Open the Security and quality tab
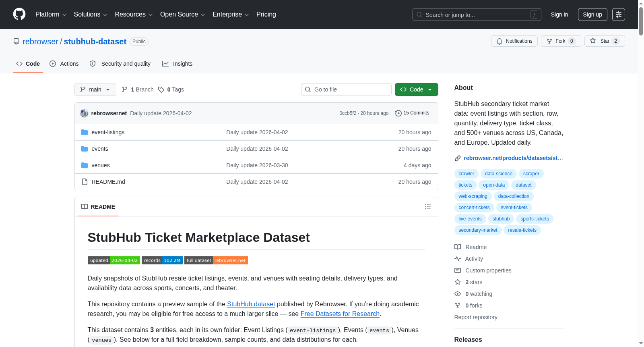Screen dimensions: 644x347 (x=120, y=64)
